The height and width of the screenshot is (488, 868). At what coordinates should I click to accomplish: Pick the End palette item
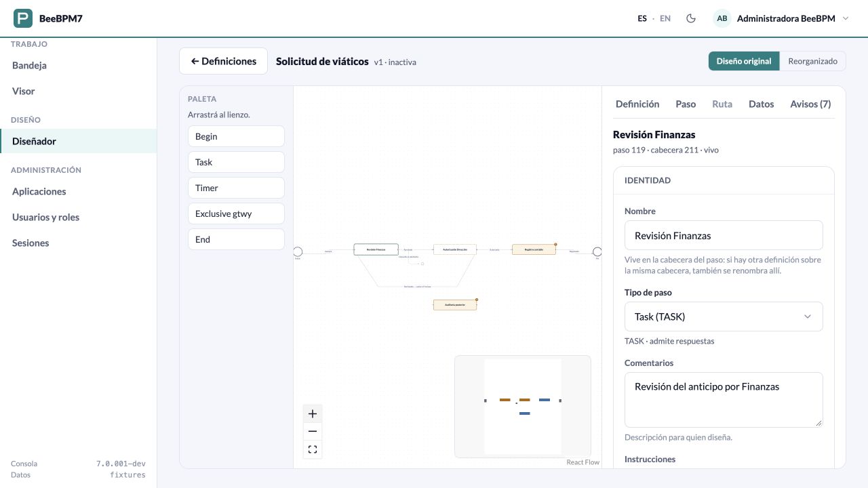[x=236, y=239]
